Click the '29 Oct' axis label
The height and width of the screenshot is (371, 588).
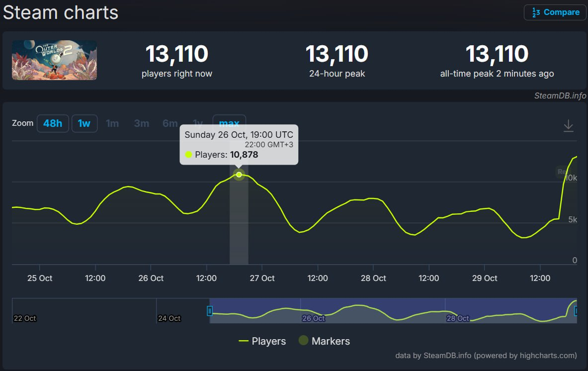(x=485, y=278)
